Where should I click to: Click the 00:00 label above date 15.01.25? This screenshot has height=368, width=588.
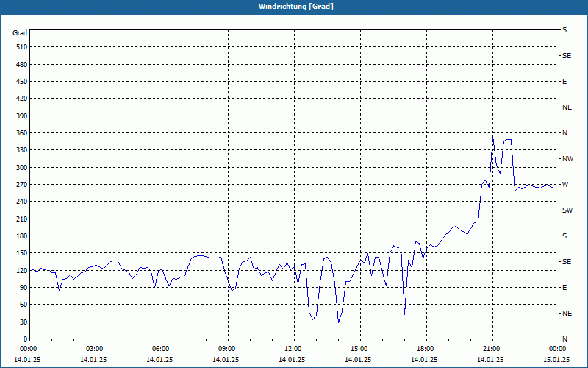point(557,348)
